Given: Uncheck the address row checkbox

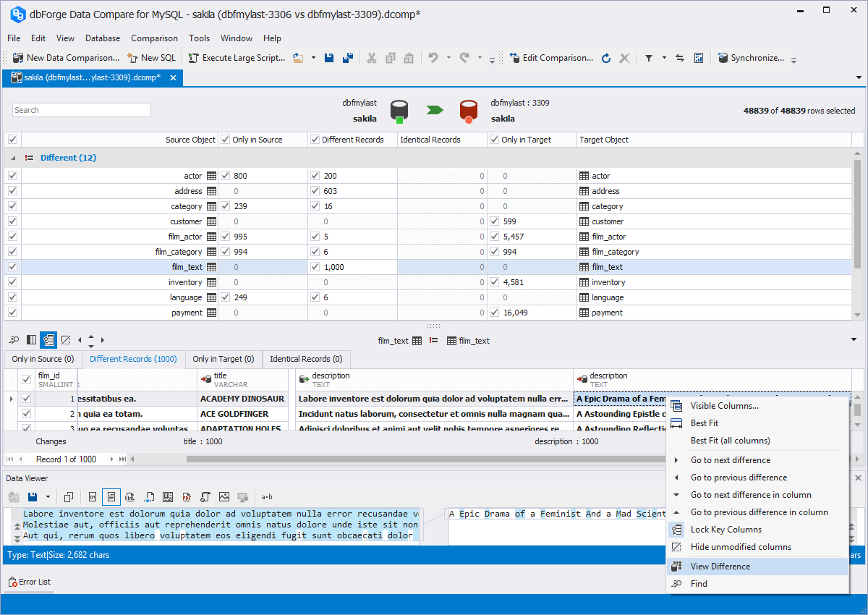Looking at the screenshot, I should (12, 191).
